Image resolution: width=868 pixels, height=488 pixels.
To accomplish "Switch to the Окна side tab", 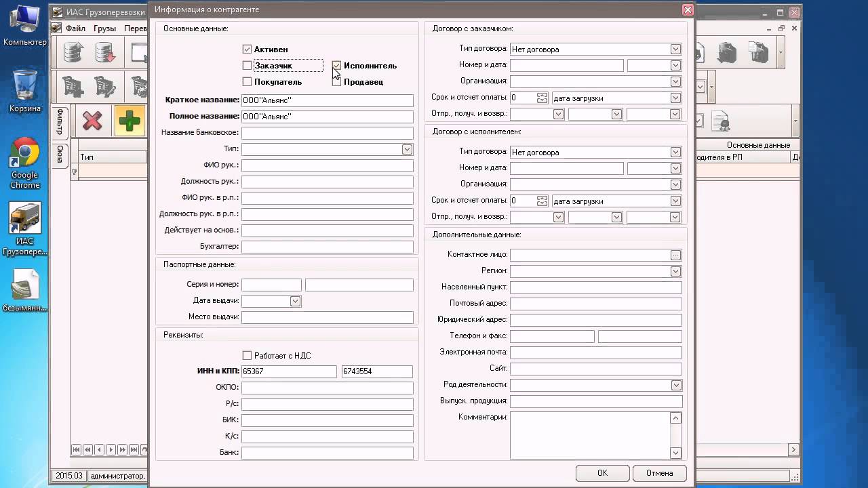I will point(60,155).
